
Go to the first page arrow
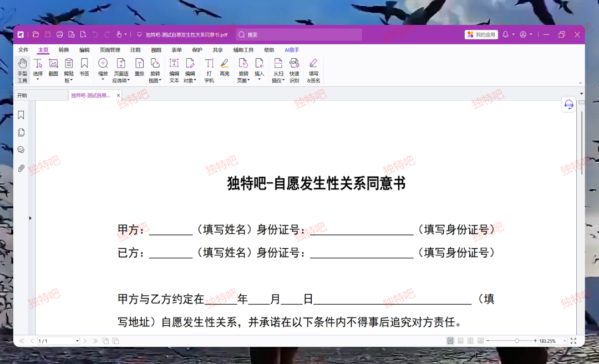22,341
